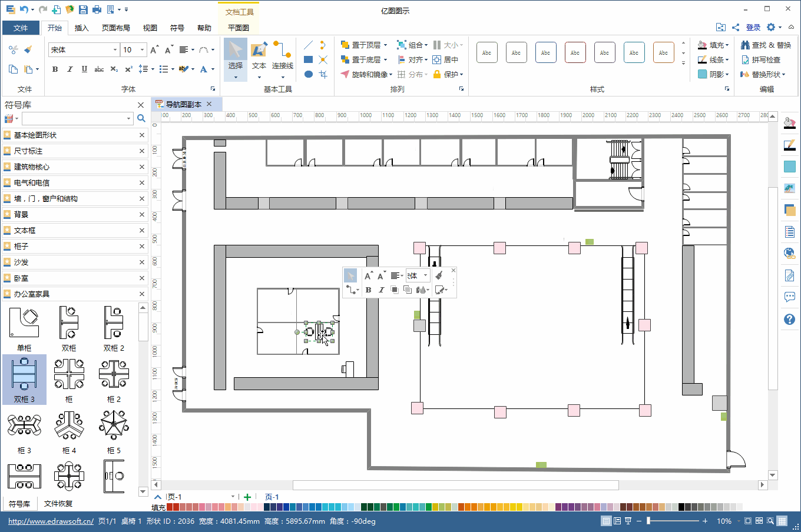Viewport: 801px width, 532px height.
Task: Open the font name 宋体 dropdown
Action: [x=115, y=50]
